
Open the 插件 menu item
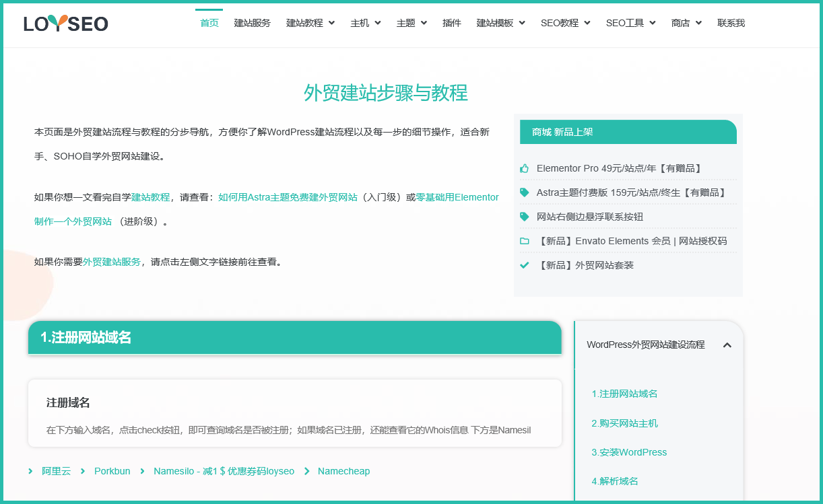pyautogui.click(x=452, y=23)
